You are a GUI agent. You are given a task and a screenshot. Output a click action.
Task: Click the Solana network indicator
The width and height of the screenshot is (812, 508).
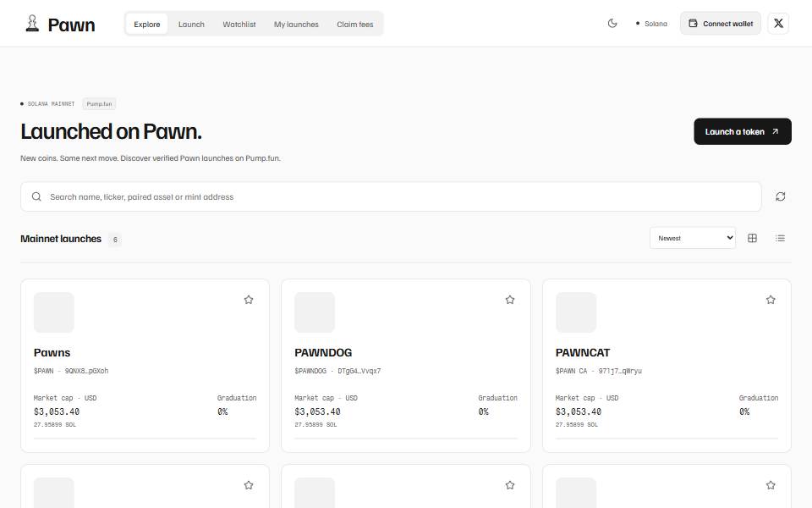point(651,24)
